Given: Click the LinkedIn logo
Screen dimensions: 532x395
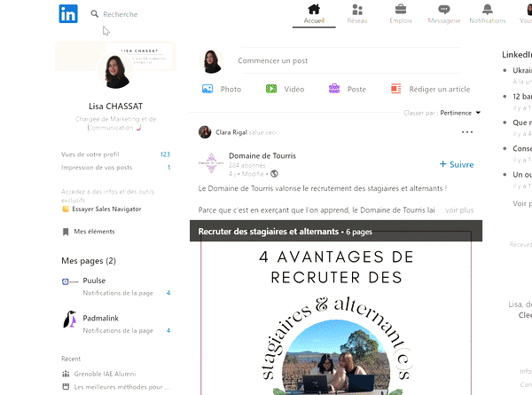Looking at the screenshot, I should pos(68,13).
